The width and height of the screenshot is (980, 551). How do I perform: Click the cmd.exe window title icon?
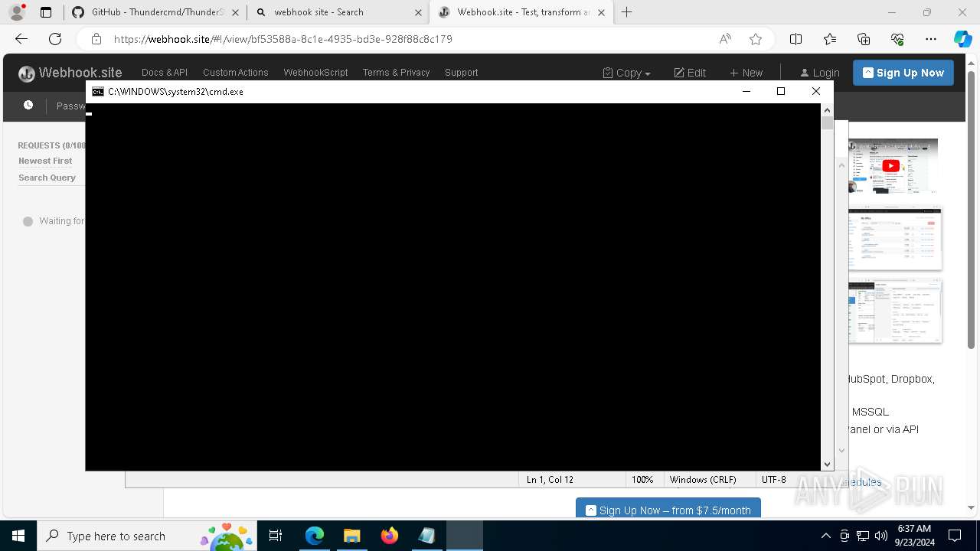tap(98, 92)
